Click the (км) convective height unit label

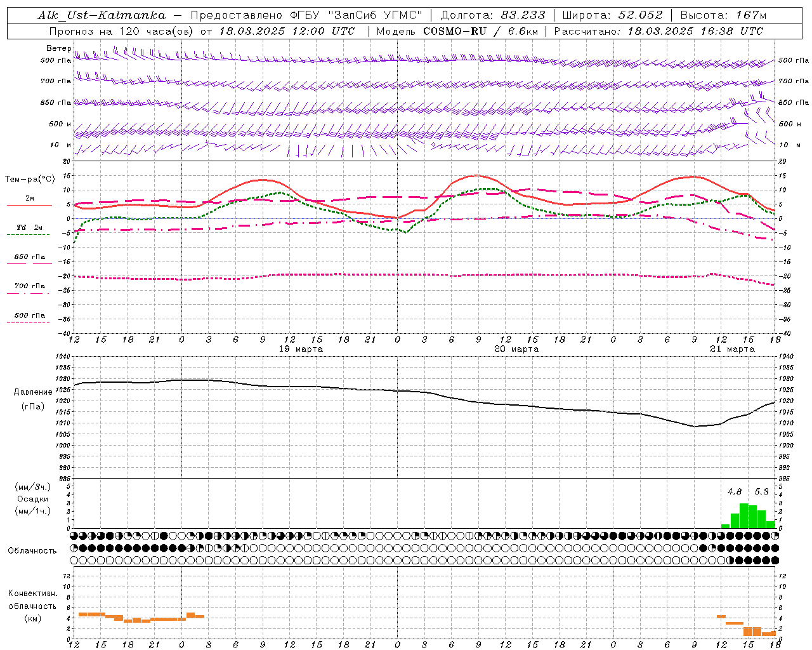pyautogui.click(x=32, y=619)
